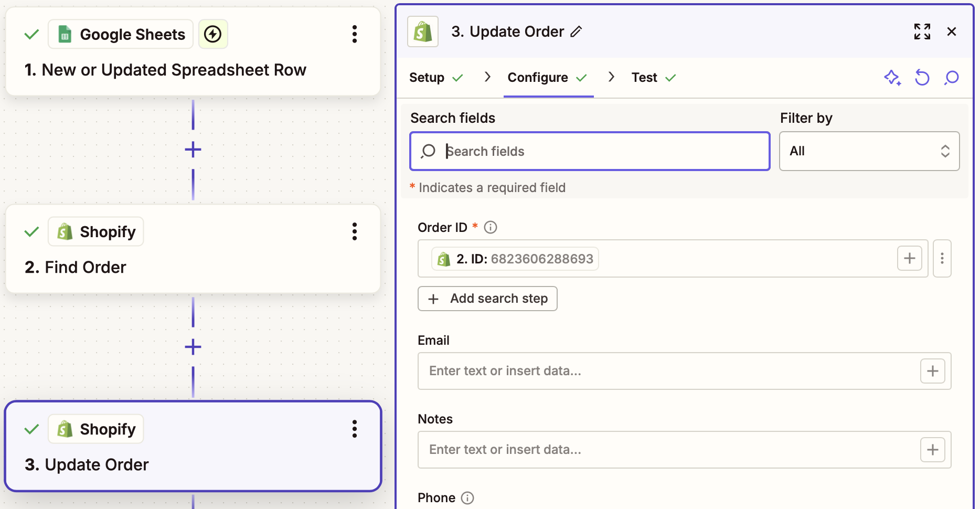This screenshot has width=980, height=509.
Task: Open the AI sparkle assistant icon
Action: [892, 78]
